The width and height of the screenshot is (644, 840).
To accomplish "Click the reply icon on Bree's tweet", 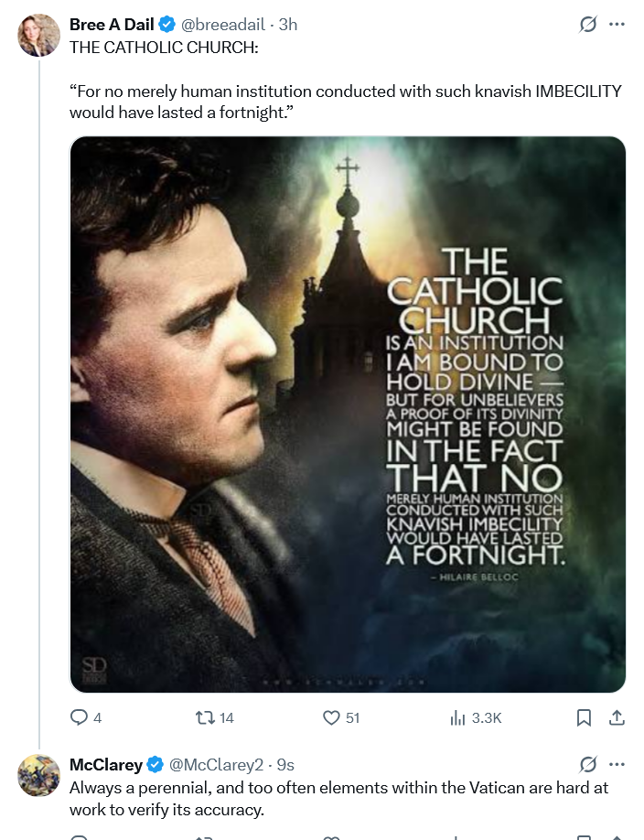I will [79, 718].
